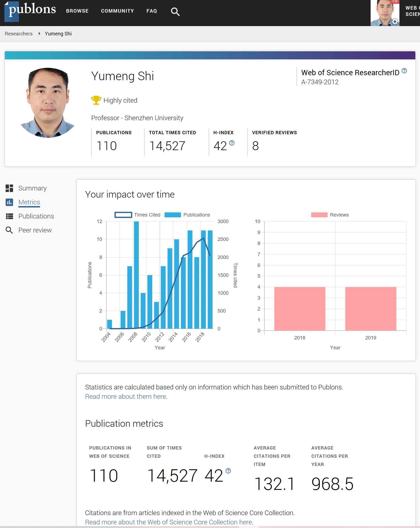This screenshot has width=420, height=528.
Task: Click the ResearcherID A-7349-2012 text
Action: [x=320, y=82]
